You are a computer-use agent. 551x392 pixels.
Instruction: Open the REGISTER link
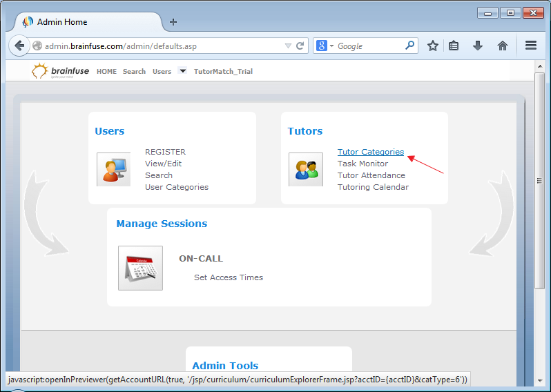[165, 152]
